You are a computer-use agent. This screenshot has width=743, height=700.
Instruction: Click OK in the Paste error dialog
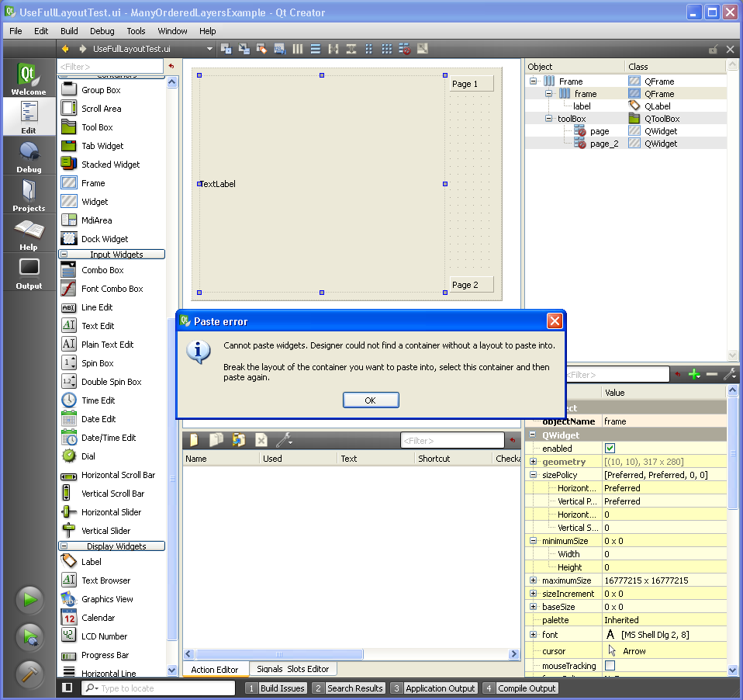[x=371, y=400]
